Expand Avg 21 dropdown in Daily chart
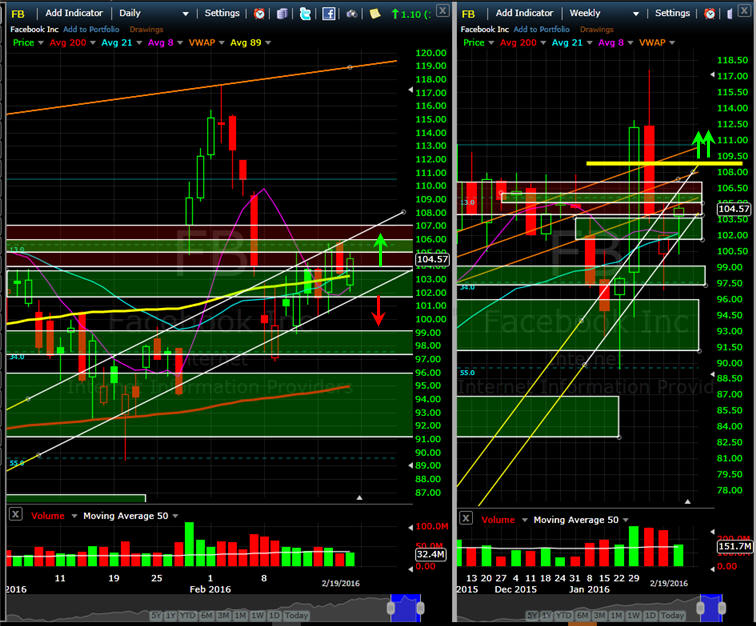756x626 pixels. pos(139,43)
